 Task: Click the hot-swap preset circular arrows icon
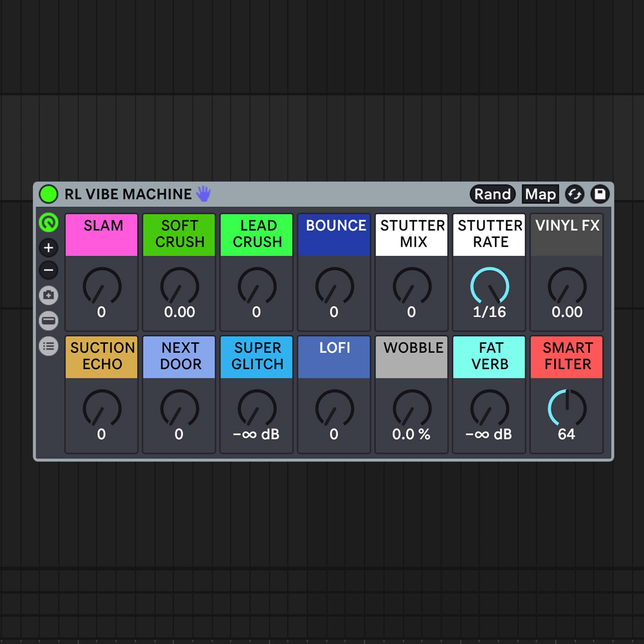pos(574,194)
